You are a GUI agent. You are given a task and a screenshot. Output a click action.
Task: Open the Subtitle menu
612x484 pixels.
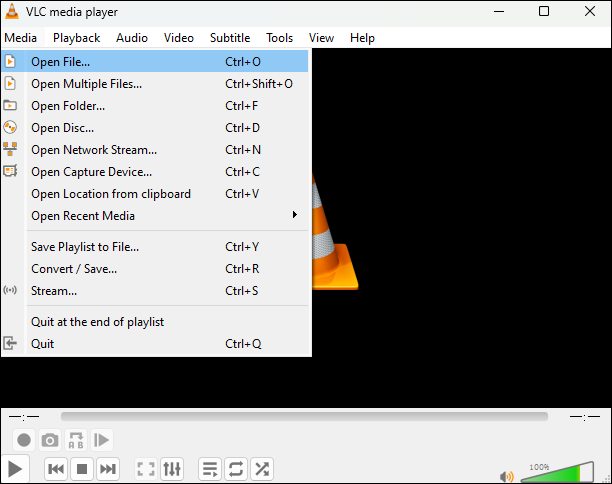[230, 38]
